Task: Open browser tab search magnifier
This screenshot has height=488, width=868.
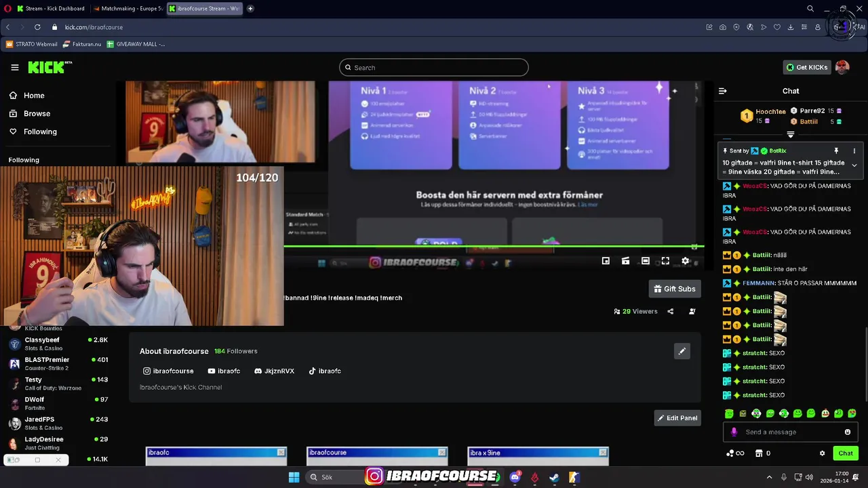Action: point(810,8)
